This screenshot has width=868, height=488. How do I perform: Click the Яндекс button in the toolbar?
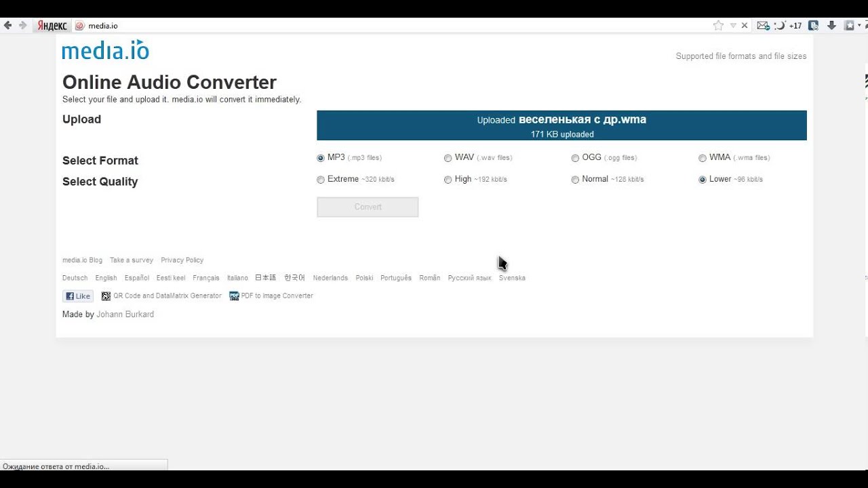[x=52, y=26]
